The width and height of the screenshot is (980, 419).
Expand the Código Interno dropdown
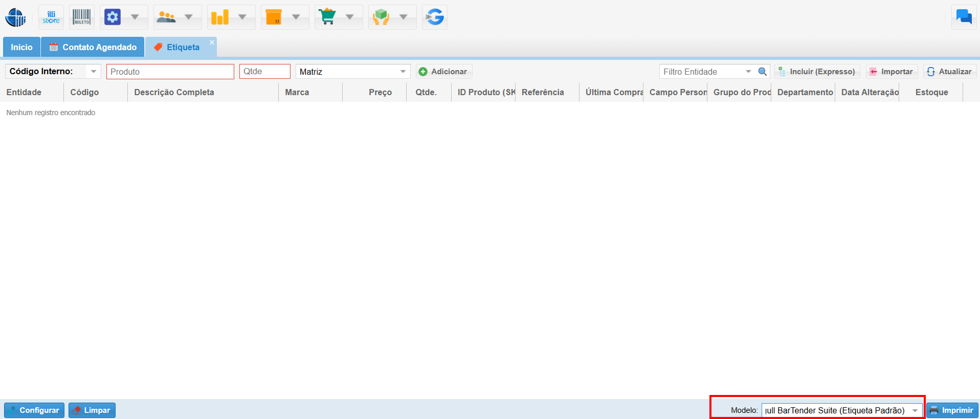pos(93,72)
